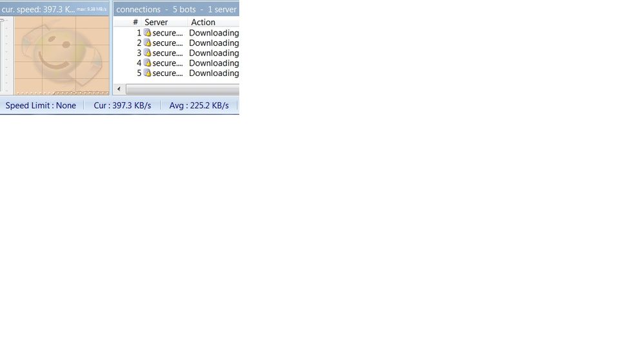Select connection 4 Downloading text
This screenshot has height=362, width=644.
click(x=214, y=62)
